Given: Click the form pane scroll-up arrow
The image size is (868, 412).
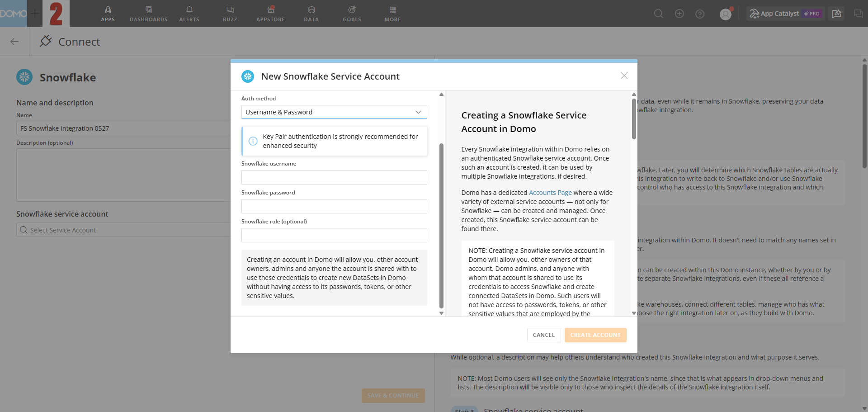Looking at the screenshot, I should coord(441,94).
